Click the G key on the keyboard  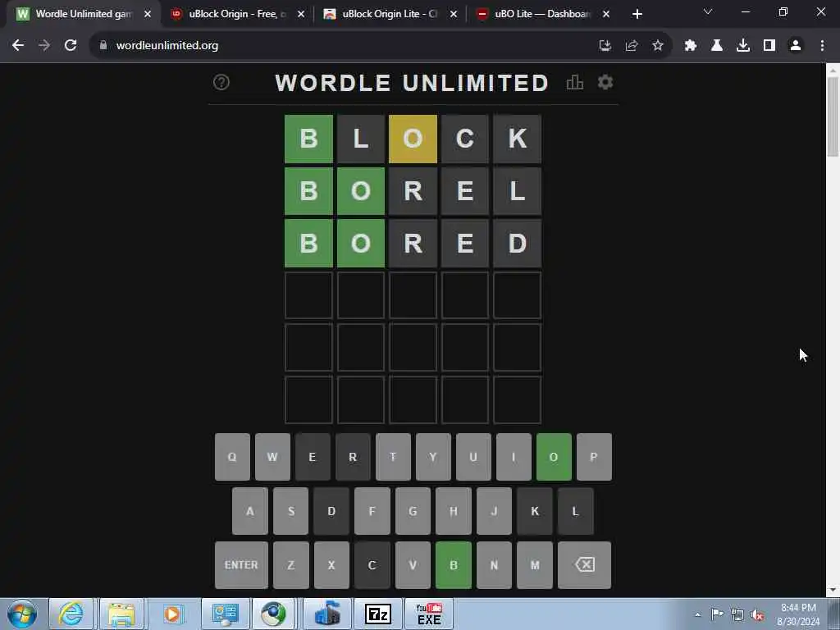tap(413, 511)
